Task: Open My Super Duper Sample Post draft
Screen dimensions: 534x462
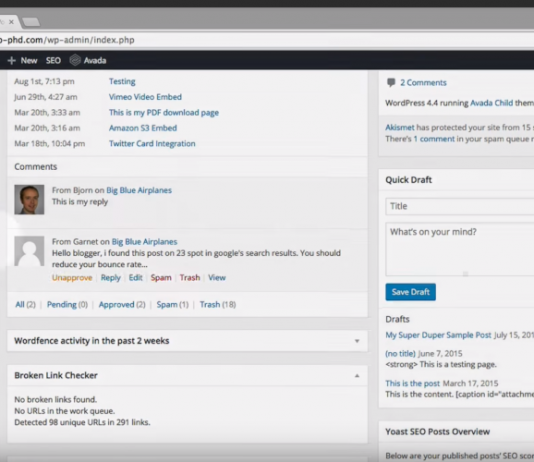Action: click(x=438, y=335)
